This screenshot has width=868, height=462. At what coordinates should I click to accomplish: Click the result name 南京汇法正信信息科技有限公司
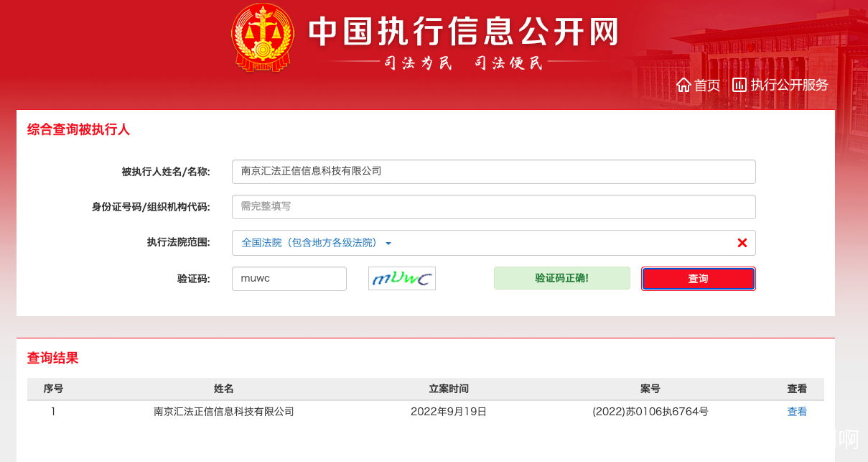click(x=224, y=412)
